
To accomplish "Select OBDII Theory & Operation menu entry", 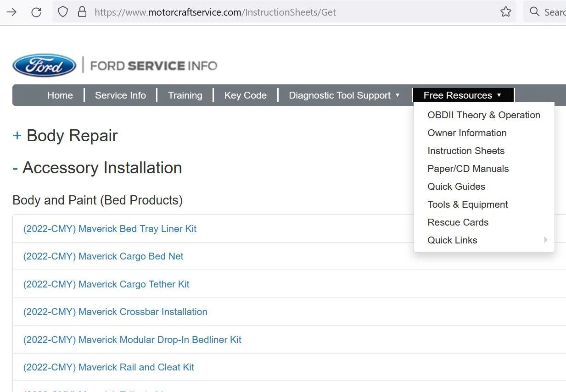I will 484,115.
